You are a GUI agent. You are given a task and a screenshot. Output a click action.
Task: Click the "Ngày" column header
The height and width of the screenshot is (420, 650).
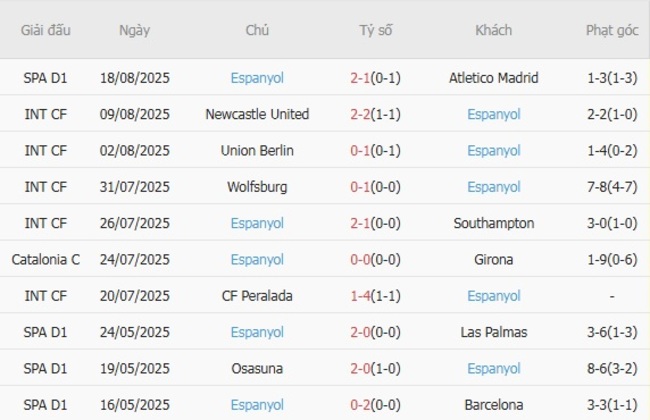135,30
